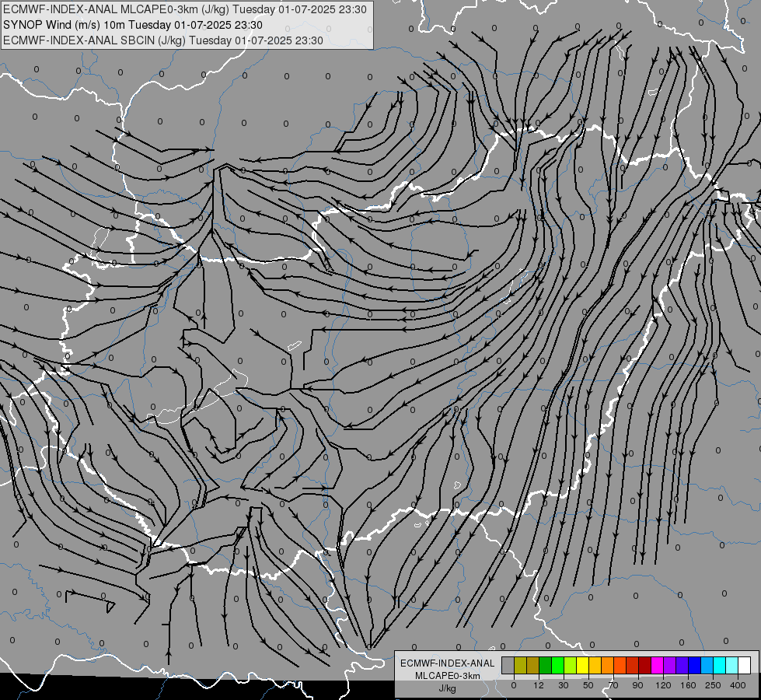Click the legend value 400
Viewport: 761px width, 700px height.
pos(738,685)
